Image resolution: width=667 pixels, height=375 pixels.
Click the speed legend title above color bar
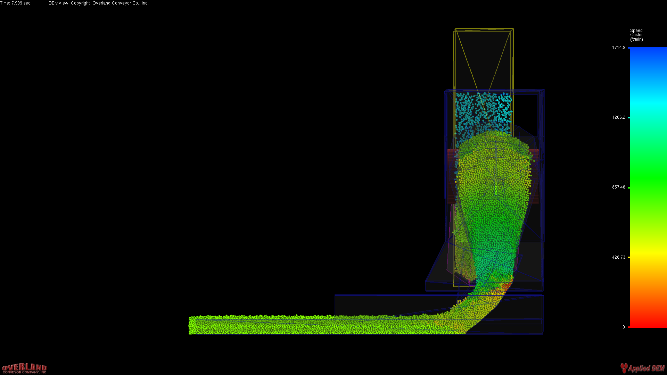(636, 35)
